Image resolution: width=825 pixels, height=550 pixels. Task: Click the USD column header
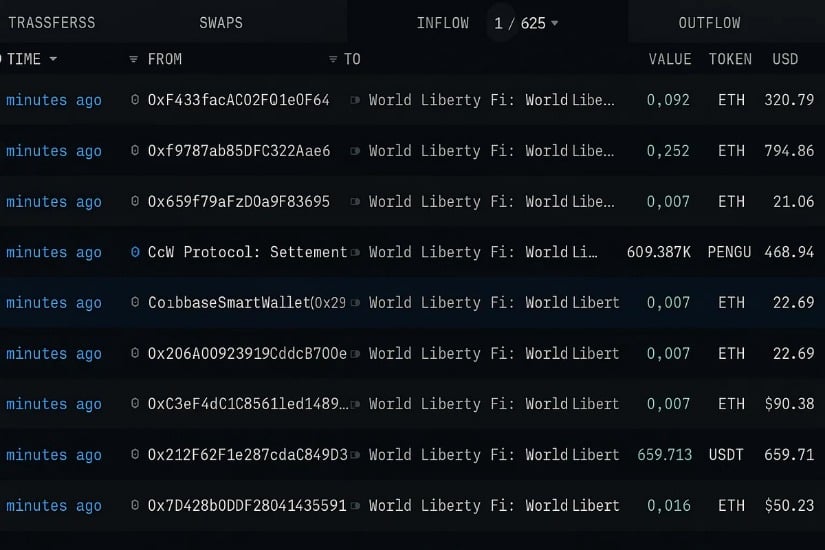(x=785, y=60)
